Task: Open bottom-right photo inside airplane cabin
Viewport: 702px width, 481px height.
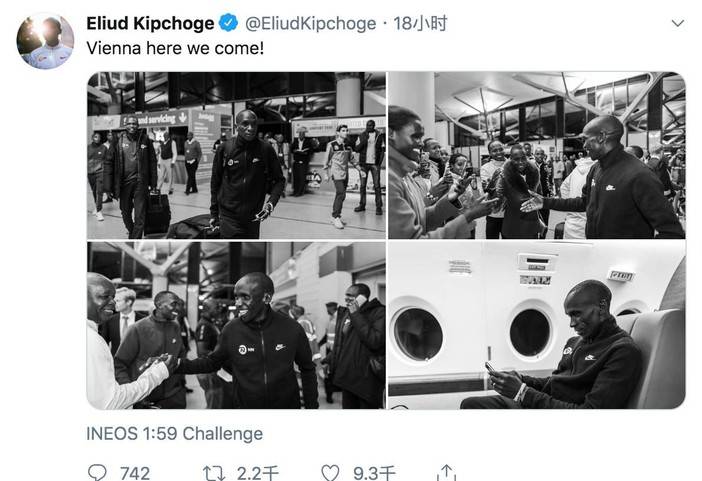Action: click(x=537, y=325)
